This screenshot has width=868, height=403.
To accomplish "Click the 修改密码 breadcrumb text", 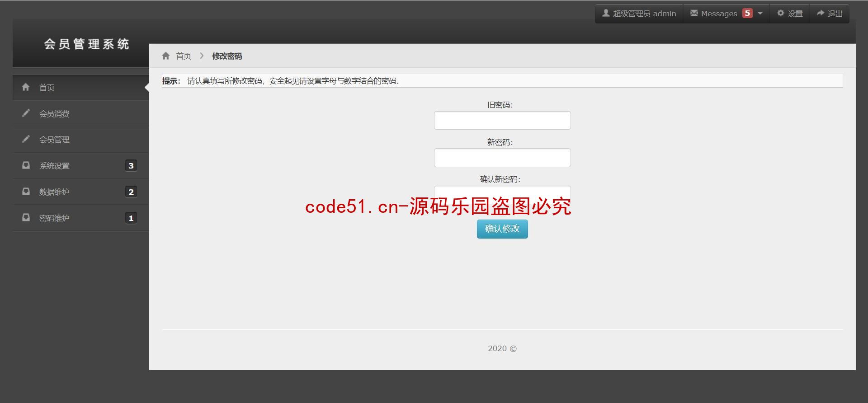I will coord(227,56).
